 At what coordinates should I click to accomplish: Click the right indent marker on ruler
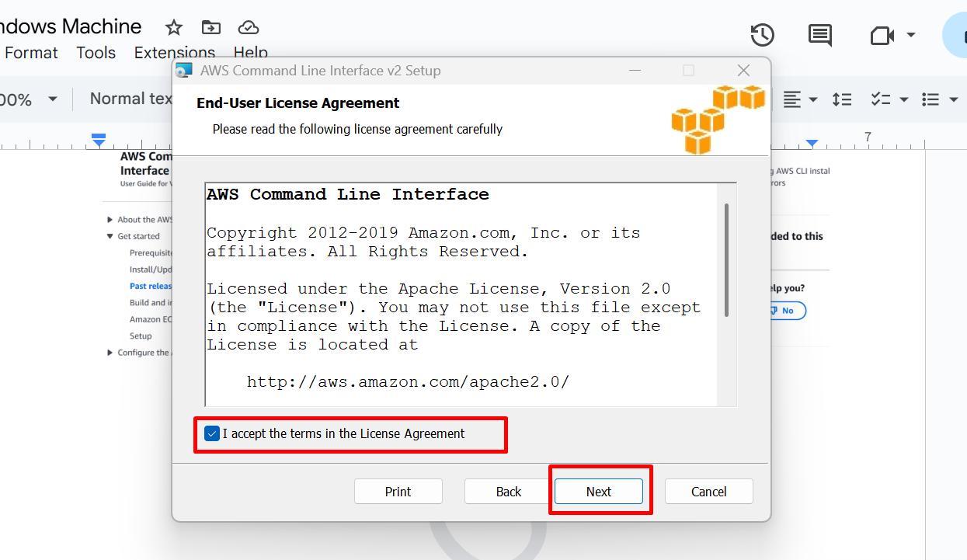point(812,144)
